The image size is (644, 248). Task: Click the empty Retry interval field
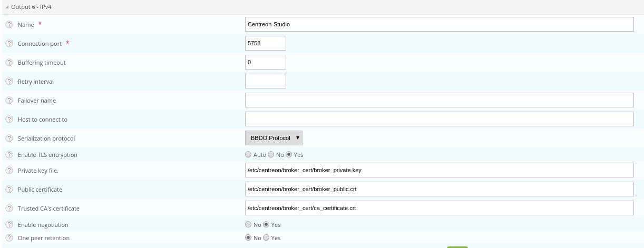tap(266, 81)
